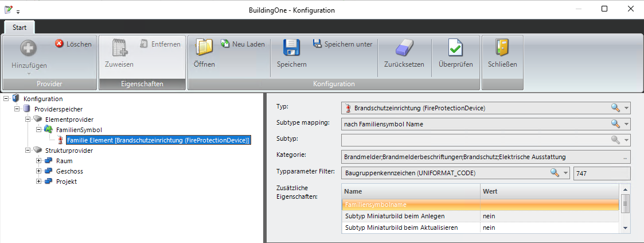Reload configuration with Neu Laden
Screen dimensions: 644x243
(243, 44)
